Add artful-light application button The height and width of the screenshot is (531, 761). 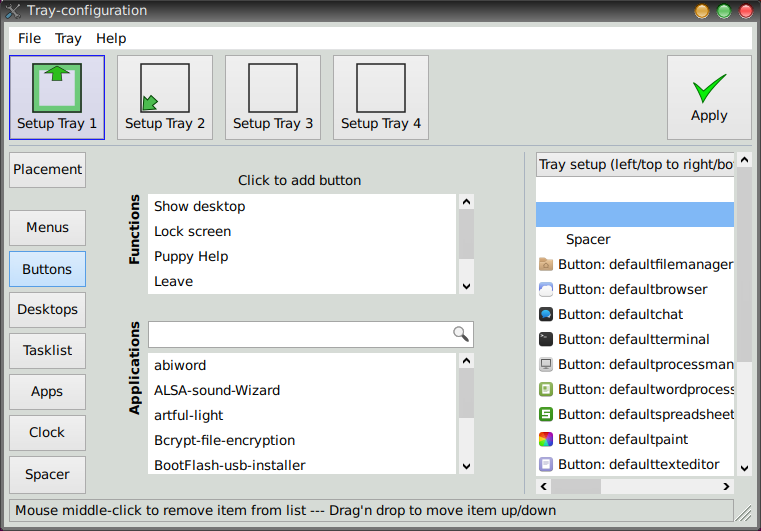point(302,415)
